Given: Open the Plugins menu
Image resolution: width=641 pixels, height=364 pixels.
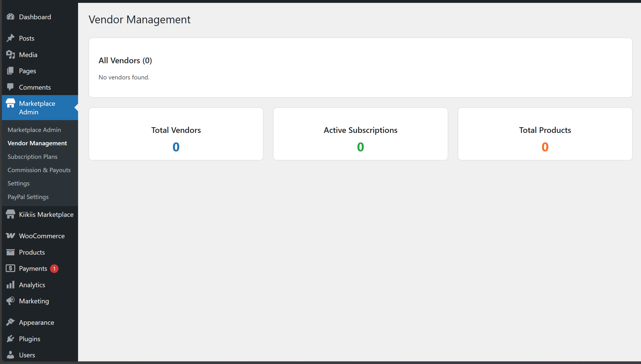Looking at the screenshot, I should [x=40, y=339].
